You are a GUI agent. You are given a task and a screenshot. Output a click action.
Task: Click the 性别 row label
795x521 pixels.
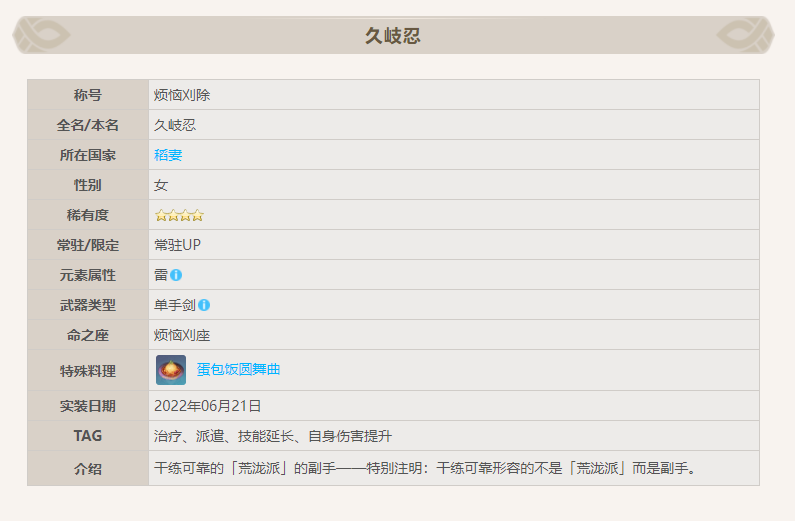(88, 185)
